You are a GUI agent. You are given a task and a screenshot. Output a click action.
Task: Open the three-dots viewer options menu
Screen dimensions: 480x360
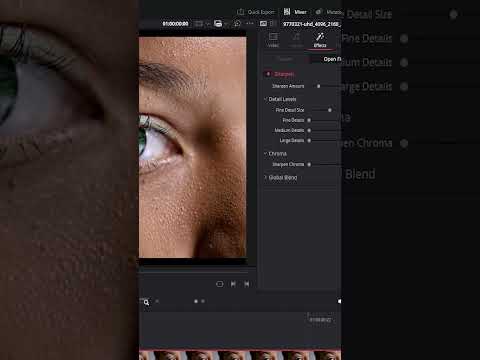(x=250, y=23)
